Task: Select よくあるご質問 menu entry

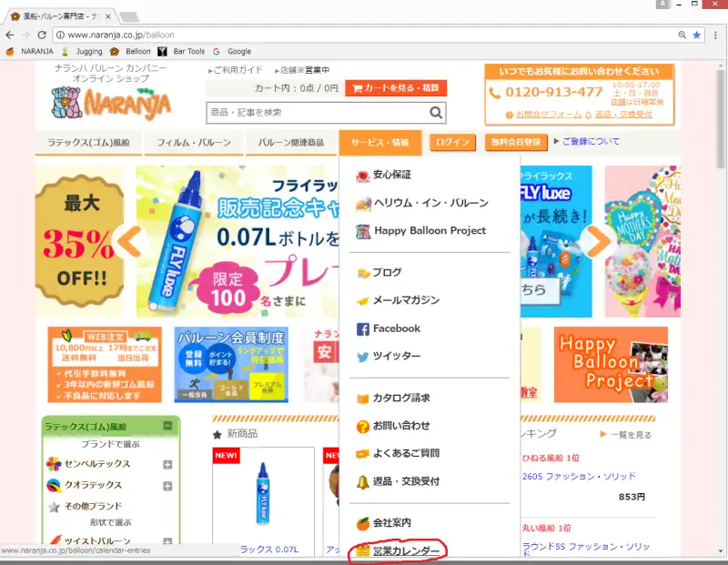Action: [398, 454]
